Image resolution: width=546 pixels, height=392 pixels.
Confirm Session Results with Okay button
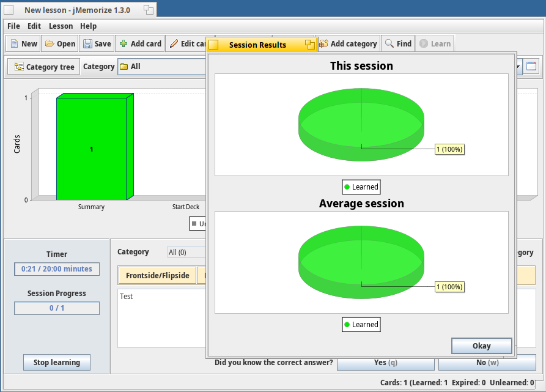(482, 346)
